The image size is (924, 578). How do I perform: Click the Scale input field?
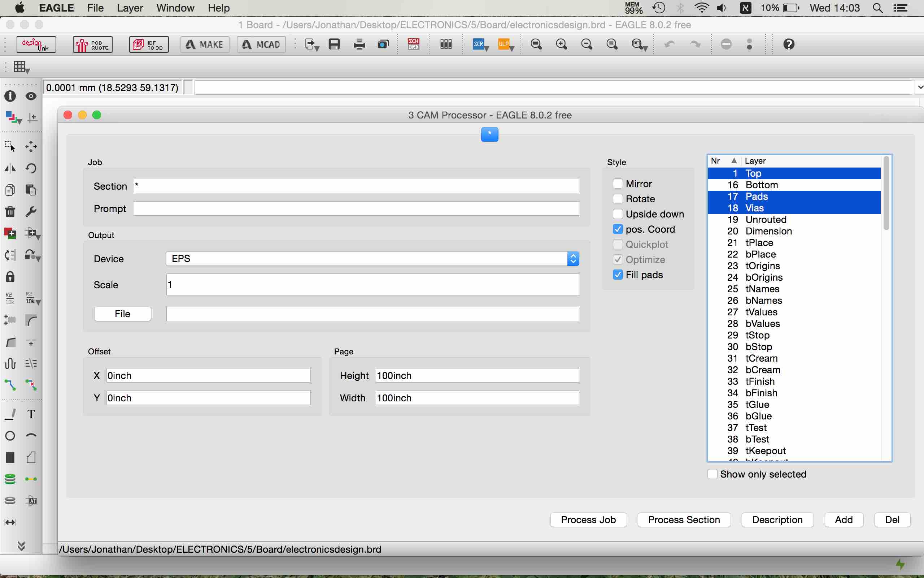(x=372, y=285)
